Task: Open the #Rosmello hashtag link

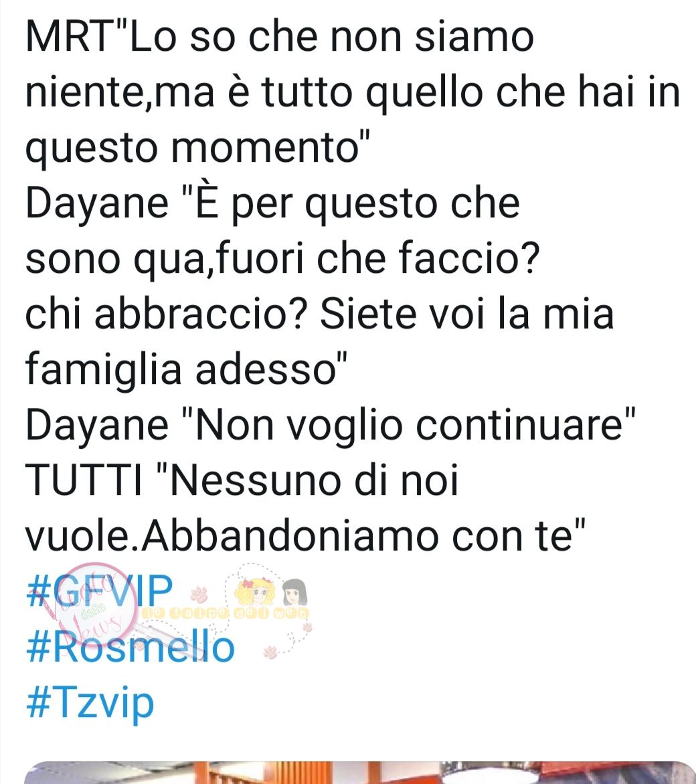Action: pyautogui.click(x=130, y=647)
